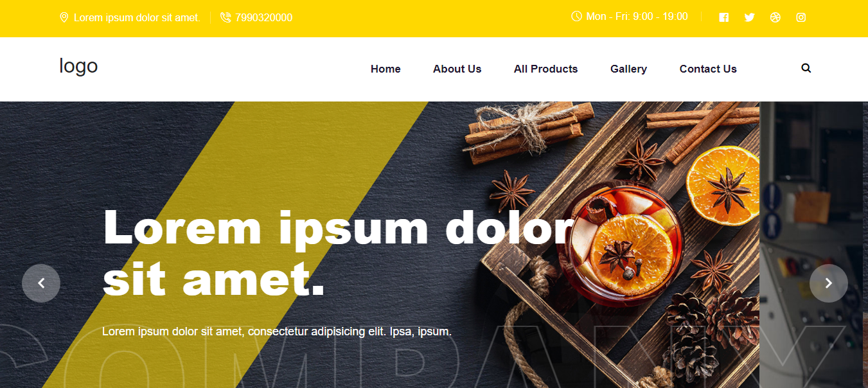Click the partially visible next slide image
The height and width of the screenshot is (388, 868).
point(811,245)
